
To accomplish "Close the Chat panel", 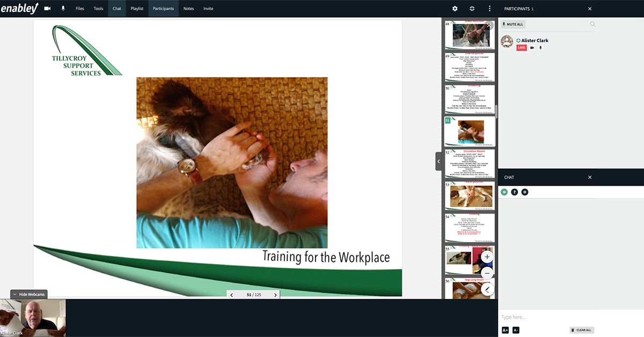I will point(590,177).
